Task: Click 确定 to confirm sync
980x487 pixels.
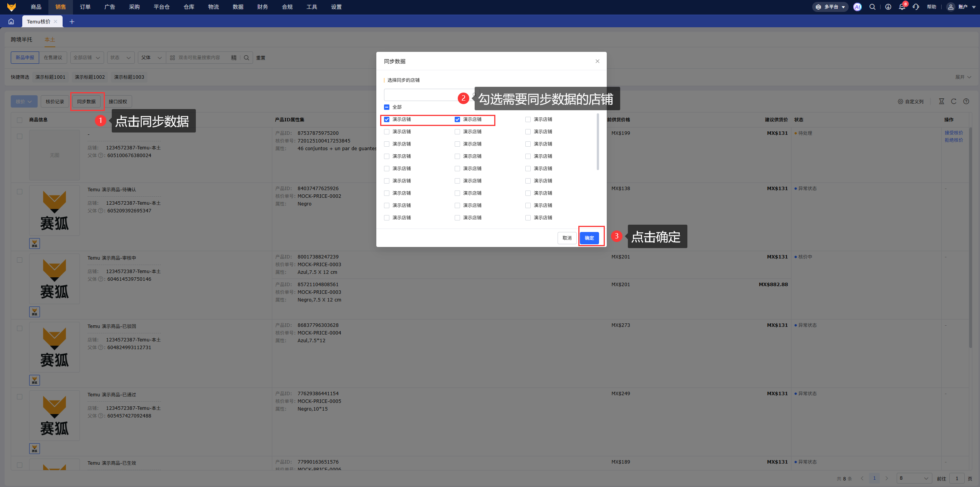Action: click(589, 238)
